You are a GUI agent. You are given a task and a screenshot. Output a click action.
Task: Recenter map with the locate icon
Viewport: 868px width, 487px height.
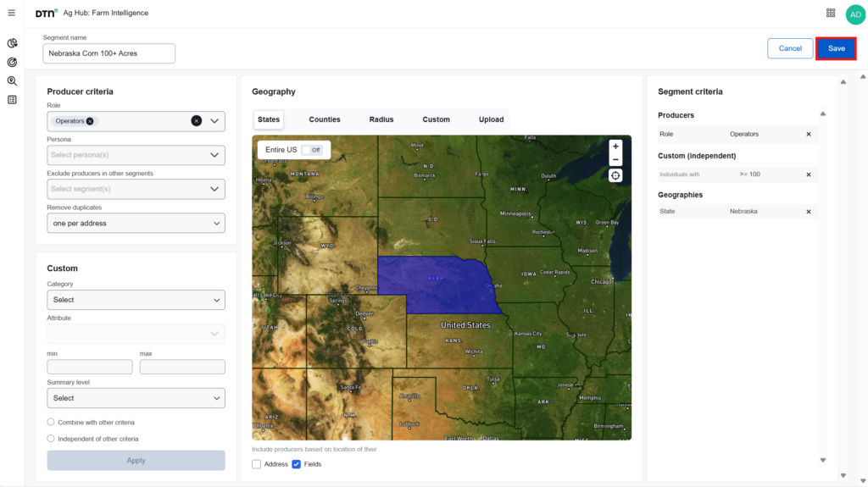tap(615, 175)
